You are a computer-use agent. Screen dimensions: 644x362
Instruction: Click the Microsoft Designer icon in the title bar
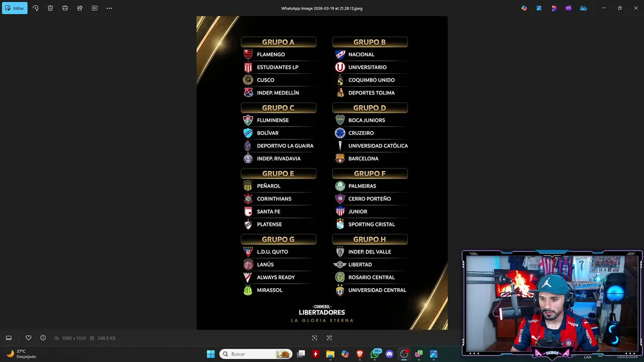pyautogui.click(x=554, y=8)
